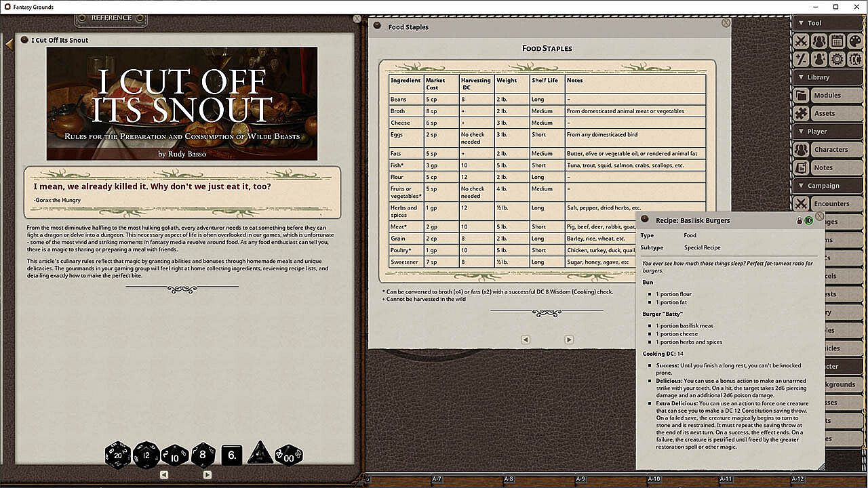
Task: Roll the d6 die
Action: click(x=232, y=455)
